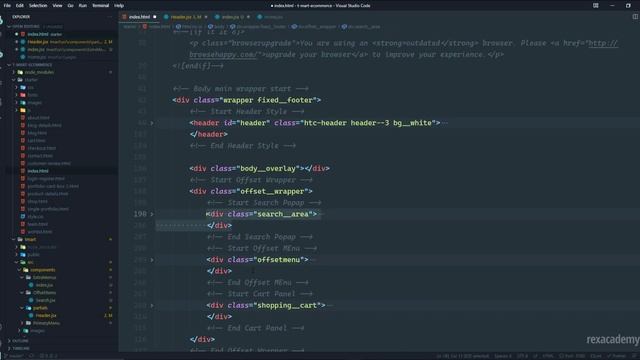Screen dimensions: 640x360
Task: Expand the folded shopping__cart div
Action: pos(152,305)
